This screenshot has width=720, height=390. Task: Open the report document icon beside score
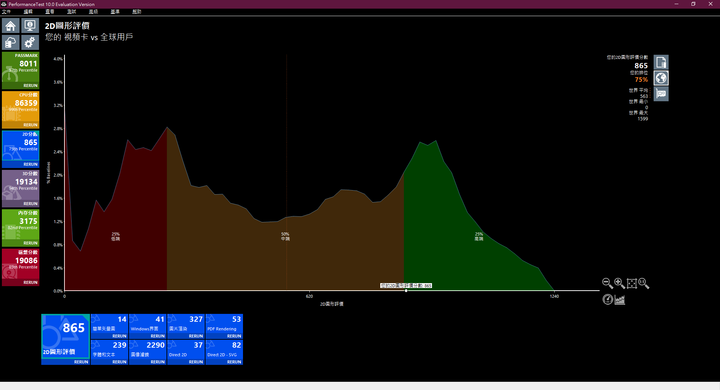661,62
